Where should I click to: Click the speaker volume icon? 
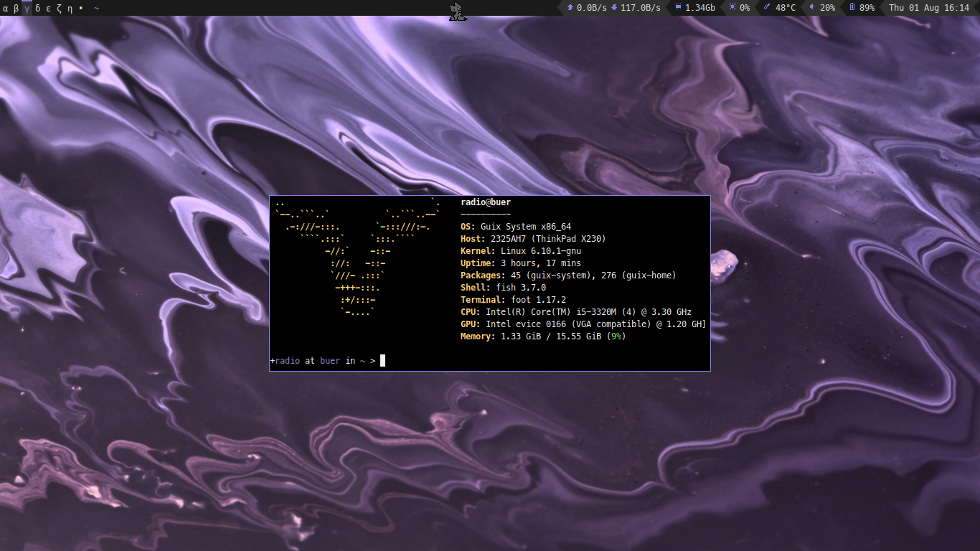pyautogui.click(x=812, y=7)
